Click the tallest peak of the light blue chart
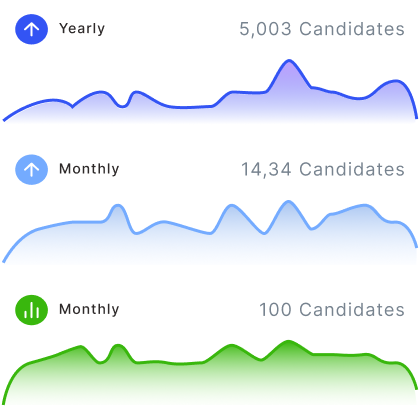The width and height of the screenshot is (420, 408). [x=288, y=202]
